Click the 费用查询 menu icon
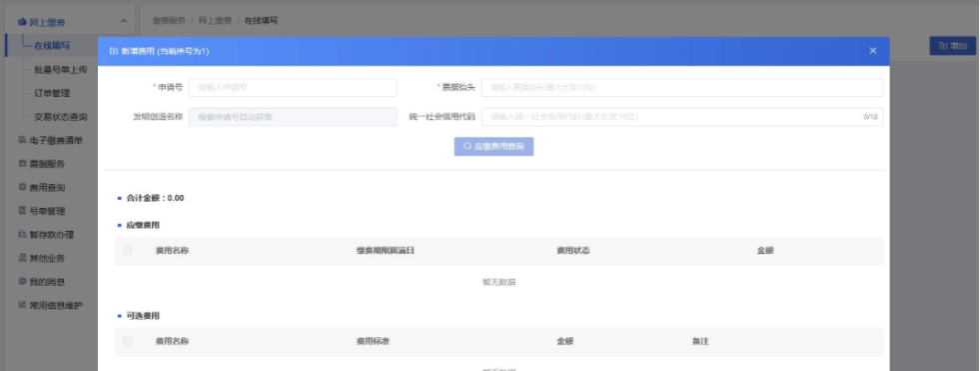The height and width of the screenshot is (371, 980). 22,187
